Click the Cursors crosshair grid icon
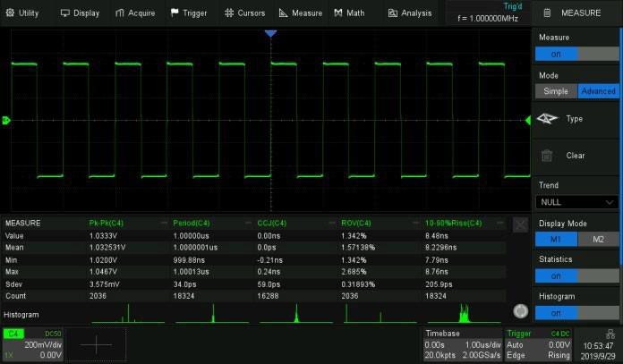Image resolution: width=623 pixels, height=364 pixels. [x=229, y=13]
